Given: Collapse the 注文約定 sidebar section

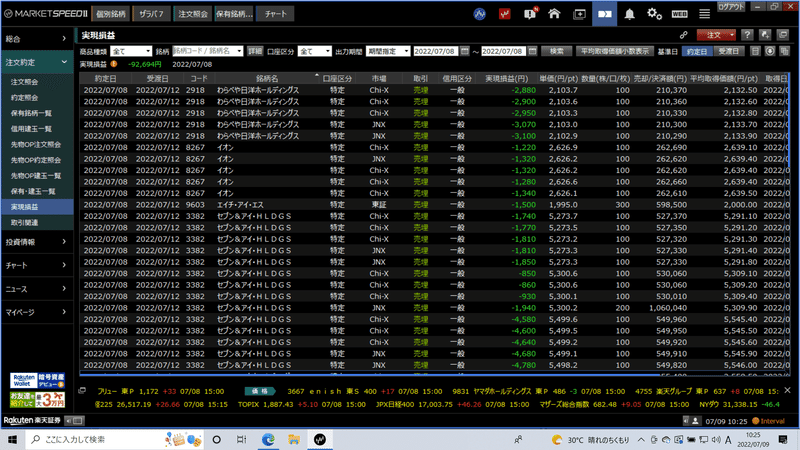Looking at the screenshot, I should coord(36,62).
